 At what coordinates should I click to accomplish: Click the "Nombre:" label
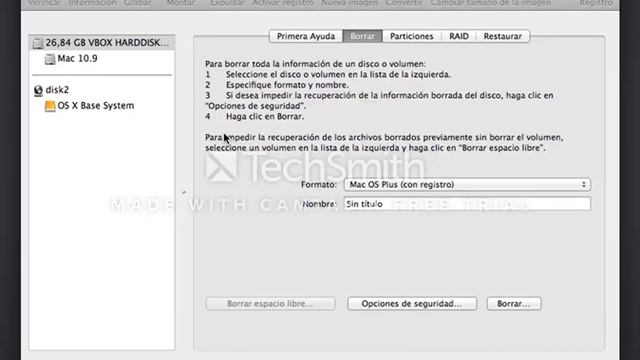320,204
